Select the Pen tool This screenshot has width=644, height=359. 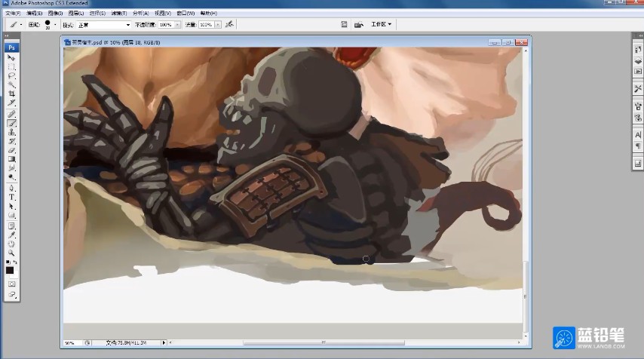11,188
